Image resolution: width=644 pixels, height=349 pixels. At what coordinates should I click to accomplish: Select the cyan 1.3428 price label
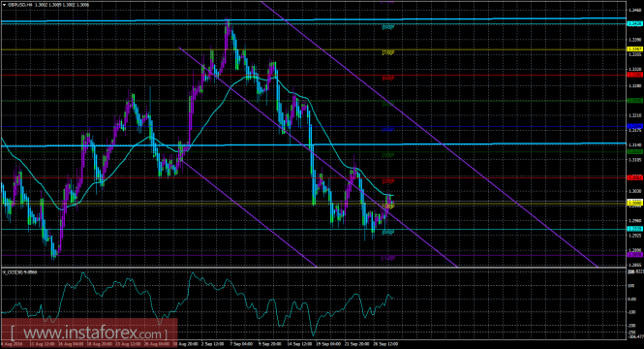(x=635, y=24)
